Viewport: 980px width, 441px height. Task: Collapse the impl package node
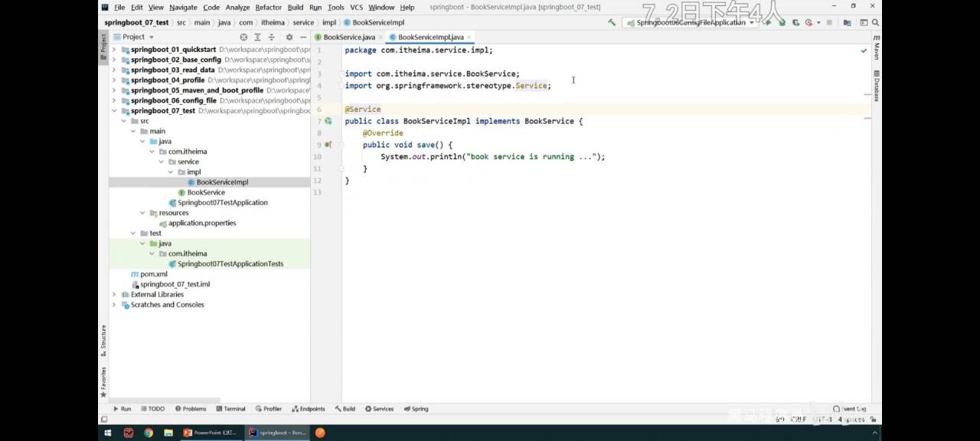171,172
